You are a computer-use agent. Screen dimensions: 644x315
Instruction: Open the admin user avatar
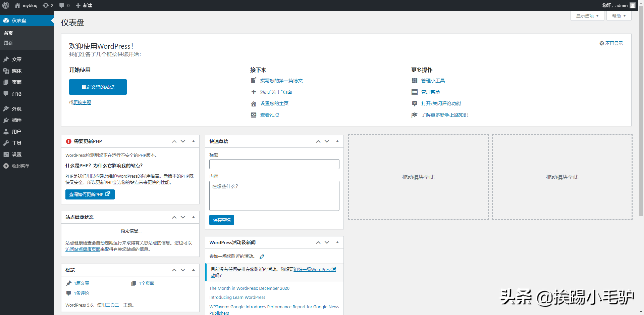633,5
